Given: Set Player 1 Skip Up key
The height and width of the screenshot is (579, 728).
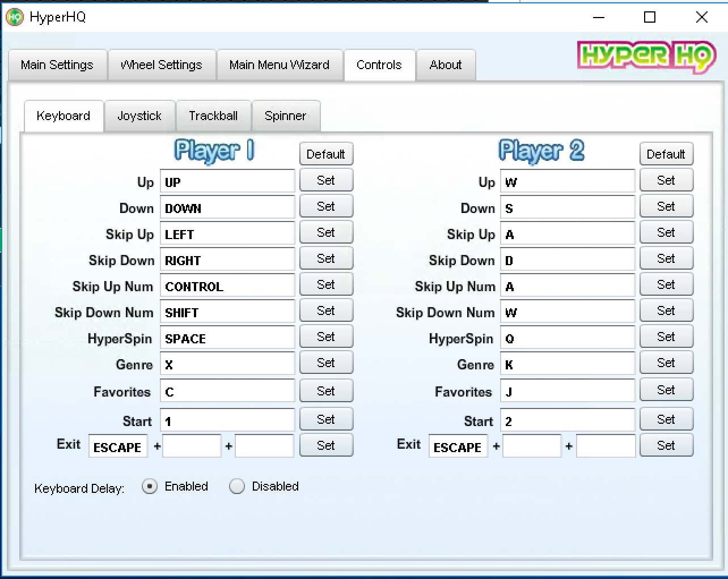Looking at the screenshot, I should tap(326, 232).
